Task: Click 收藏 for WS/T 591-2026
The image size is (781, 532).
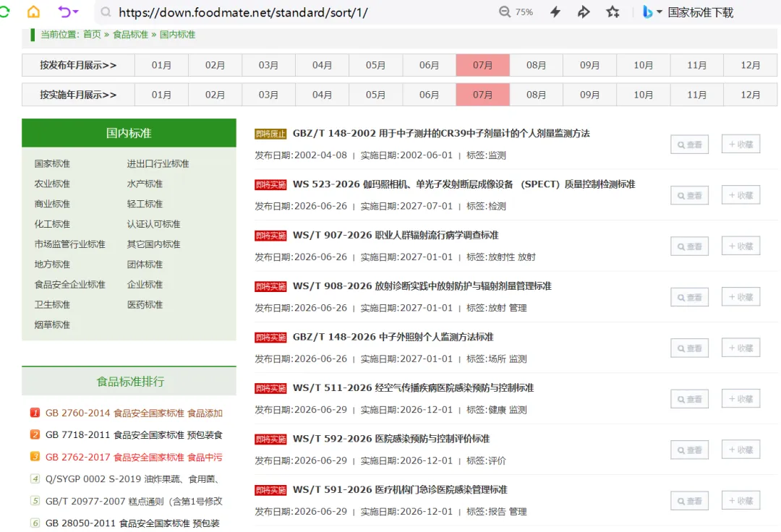Action: pos(741,501)
